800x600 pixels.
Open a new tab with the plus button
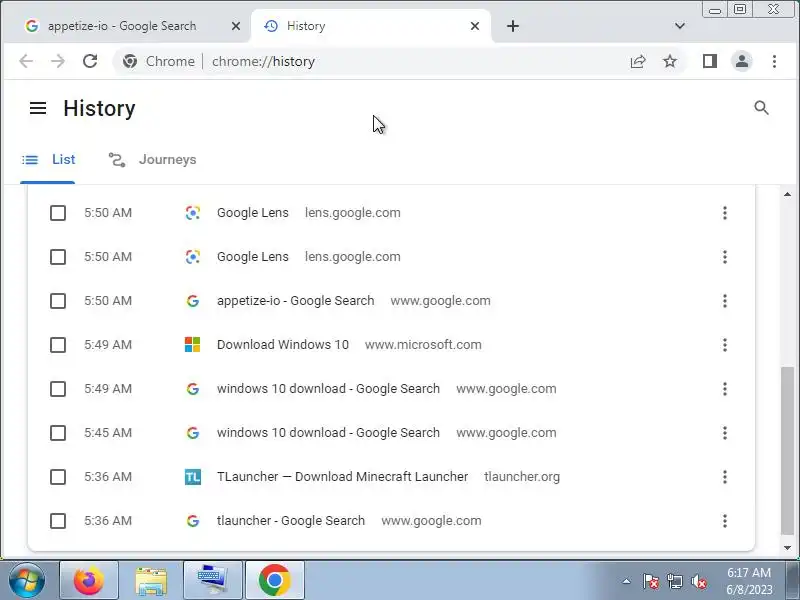coord(513,26)
